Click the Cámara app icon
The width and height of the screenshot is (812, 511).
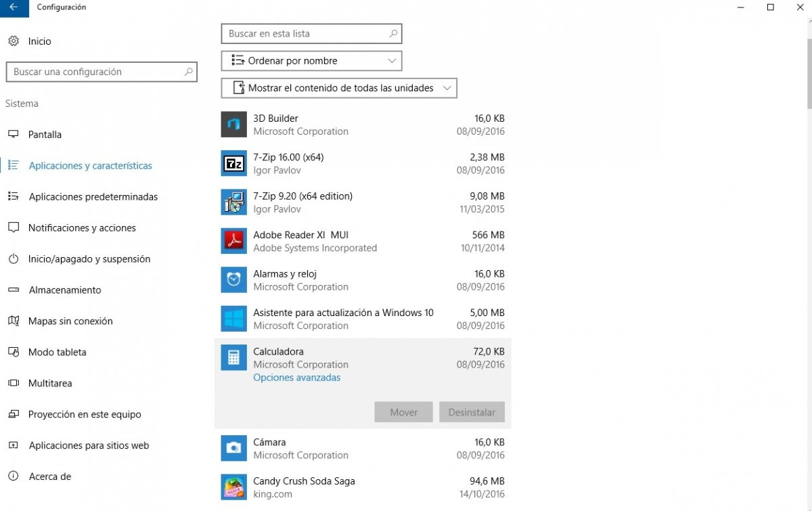point(234,448)
